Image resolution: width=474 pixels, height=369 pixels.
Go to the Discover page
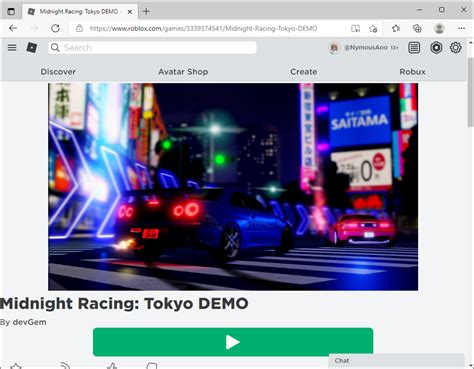pyautogui.click(x=58, y=72)
